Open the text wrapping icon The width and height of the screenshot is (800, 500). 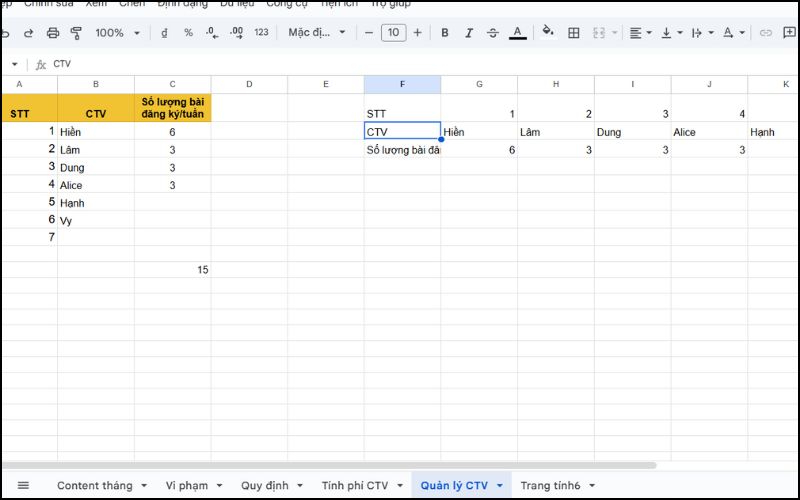(696, 33)
